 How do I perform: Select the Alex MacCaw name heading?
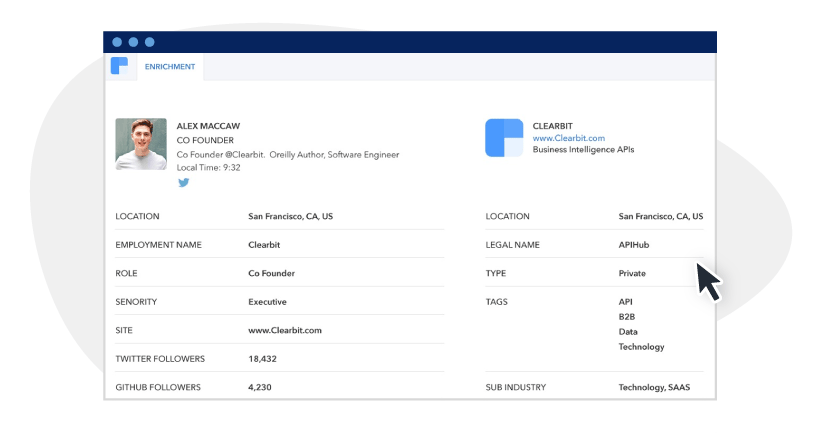(x=208, y=126)
